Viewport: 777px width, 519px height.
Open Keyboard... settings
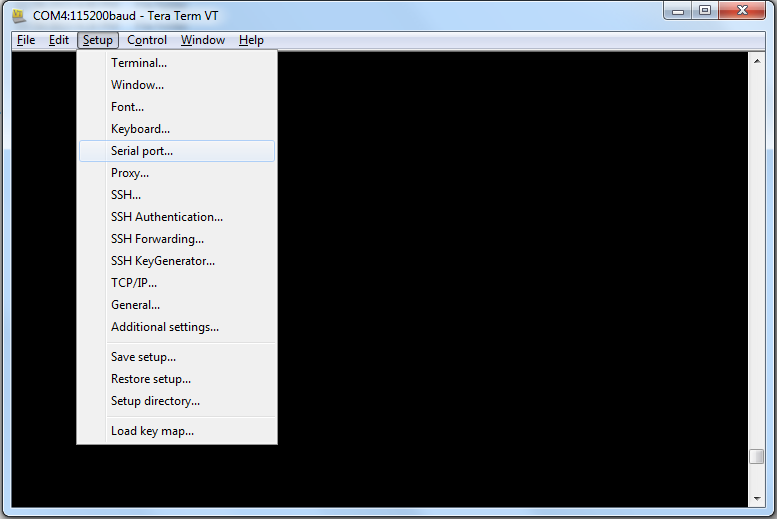coord(177,129)
